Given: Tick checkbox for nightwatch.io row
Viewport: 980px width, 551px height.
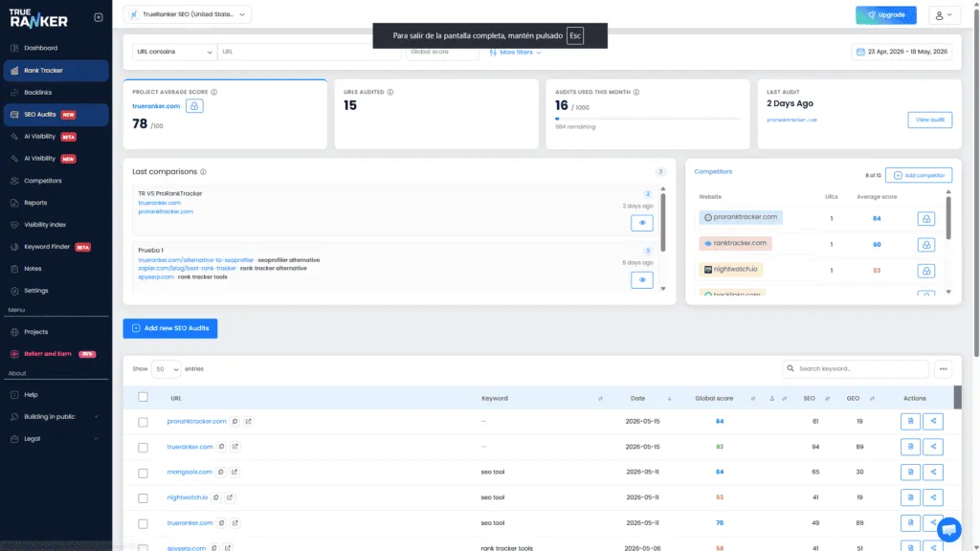Looking at the screenshot, I should click(x=144, y=498).
